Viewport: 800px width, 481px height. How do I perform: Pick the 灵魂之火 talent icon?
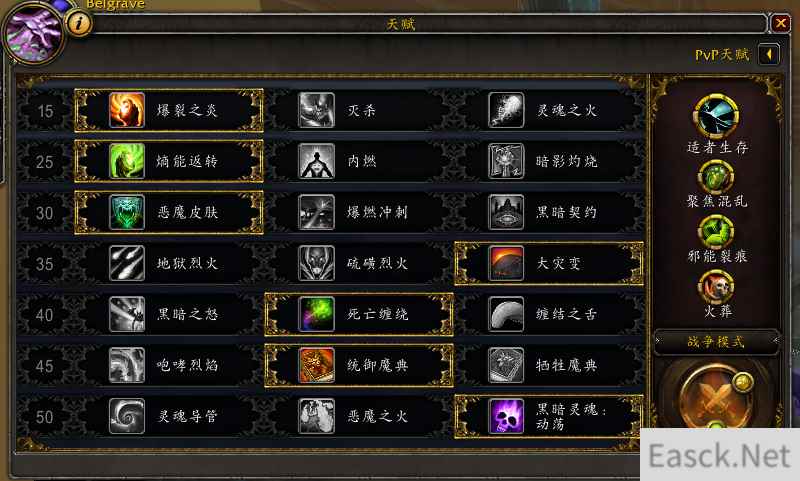tap(506, 110)
